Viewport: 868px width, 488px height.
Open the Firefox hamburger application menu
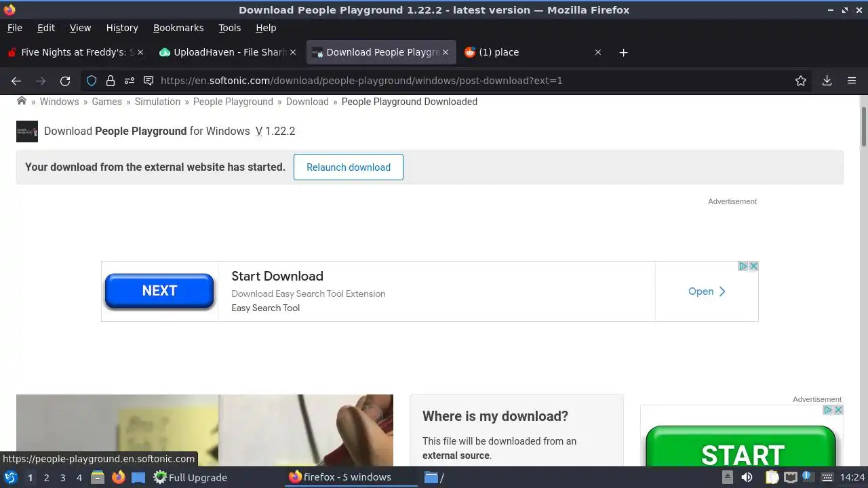coord(852,81)
